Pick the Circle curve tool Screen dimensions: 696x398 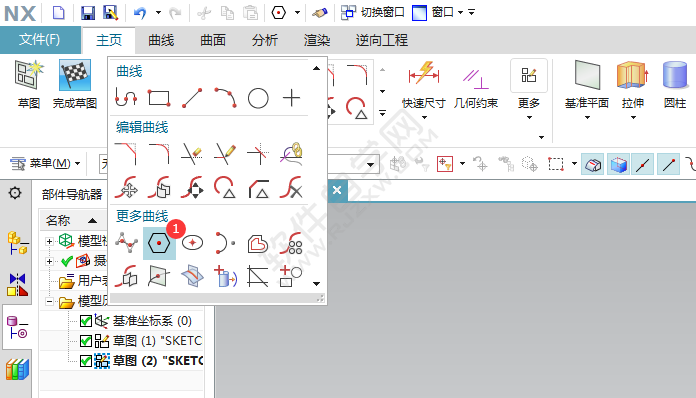tap(258, 98)
